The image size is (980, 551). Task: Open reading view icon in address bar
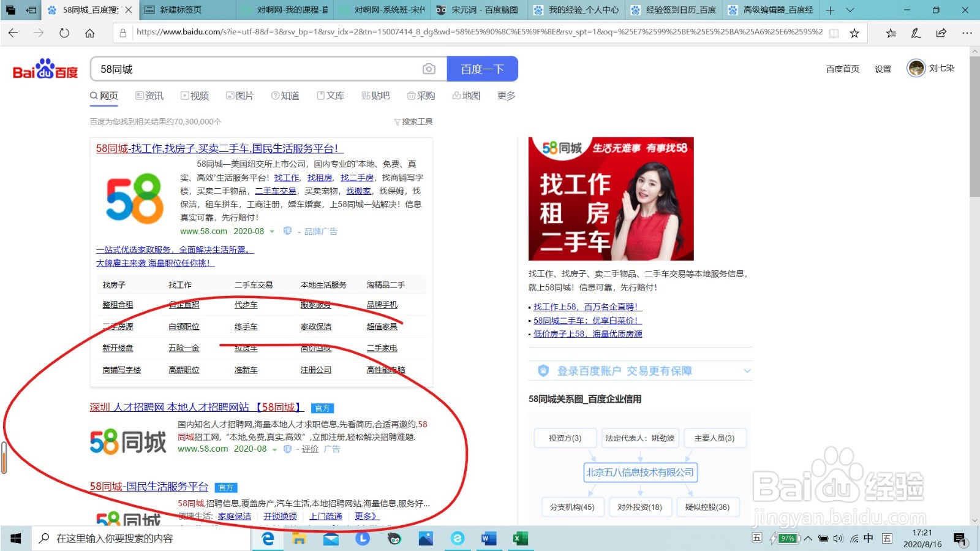[834, 33]
